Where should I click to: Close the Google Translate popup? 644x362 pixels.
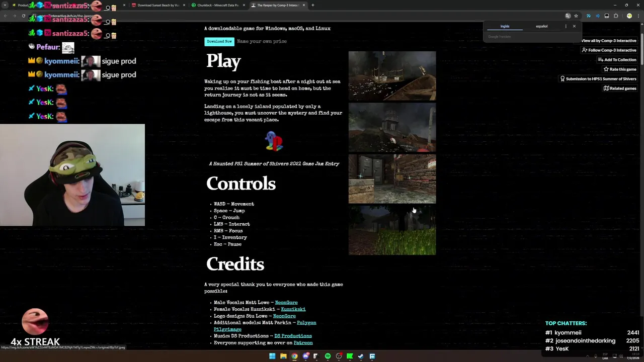tap(574, 26)
